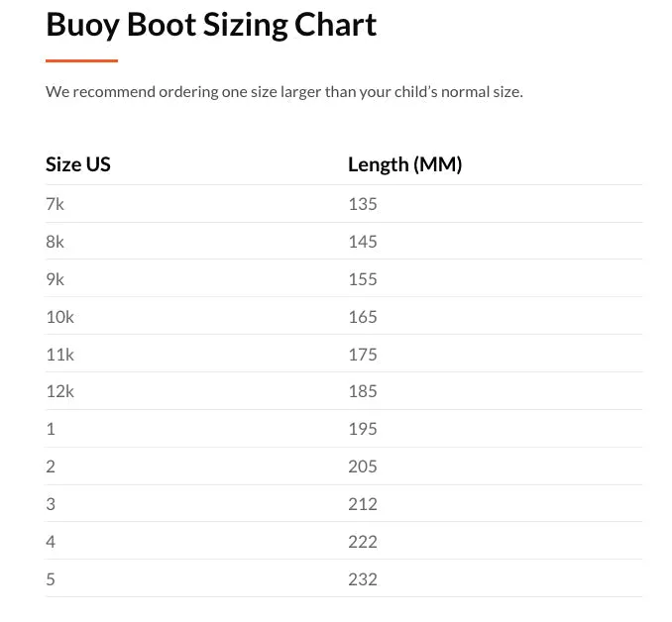Click the 165 length value

coord(363,317)
